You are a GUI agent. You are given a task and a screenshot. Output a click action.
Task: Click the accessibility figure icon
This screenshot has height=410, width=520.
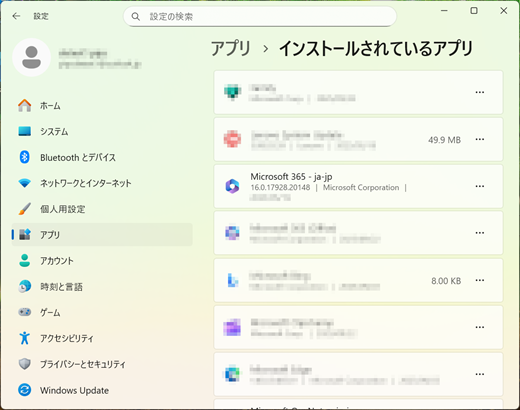point(24,338)
